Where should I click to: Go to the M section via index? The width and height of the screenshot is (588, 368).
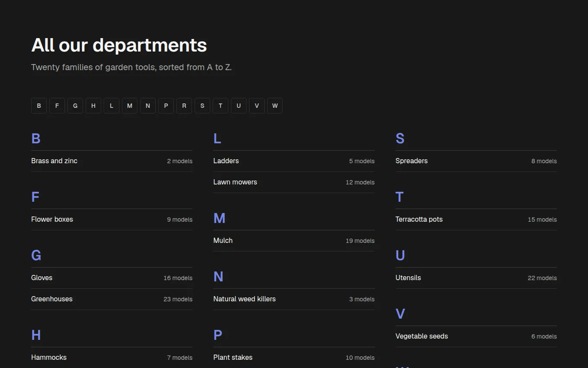click(130, 106)
